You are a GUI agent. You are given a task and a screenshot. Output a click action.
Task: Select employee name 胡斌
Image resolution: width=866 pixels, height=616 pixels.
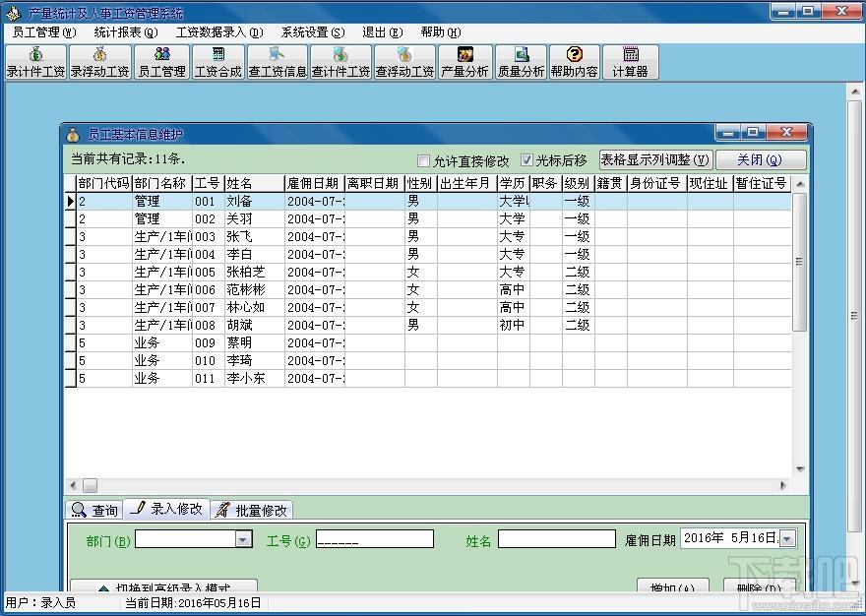tap(239, 325)
